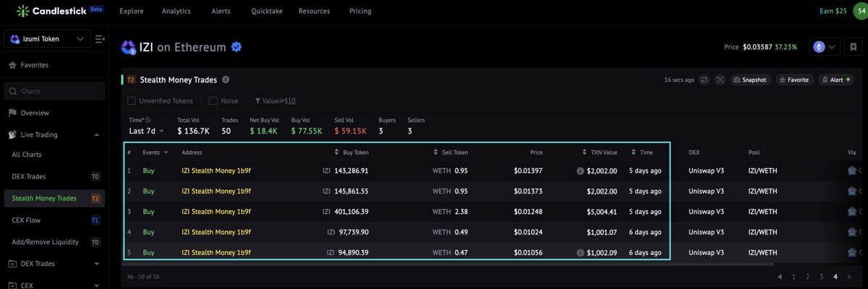The width and height of the screenshot is (868, 289).
Task: Toggle the Noise checkbox
Action: point(213,101)
